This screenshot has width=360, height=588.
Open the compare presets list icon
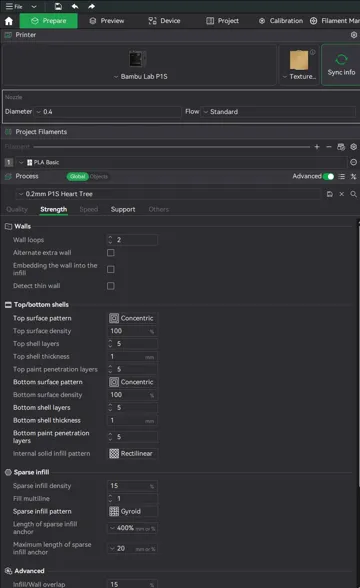point(342,176)
